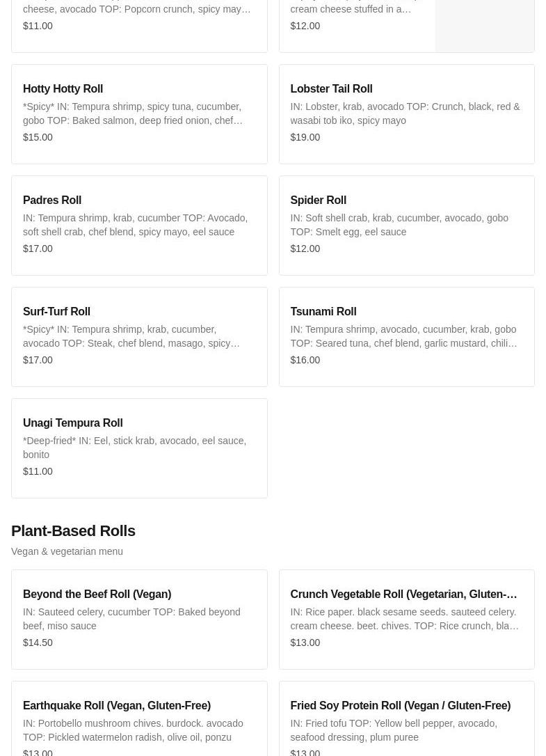
Task: Click the Vegan & vegetarian menu subtitle
Action: pos(67,551)
